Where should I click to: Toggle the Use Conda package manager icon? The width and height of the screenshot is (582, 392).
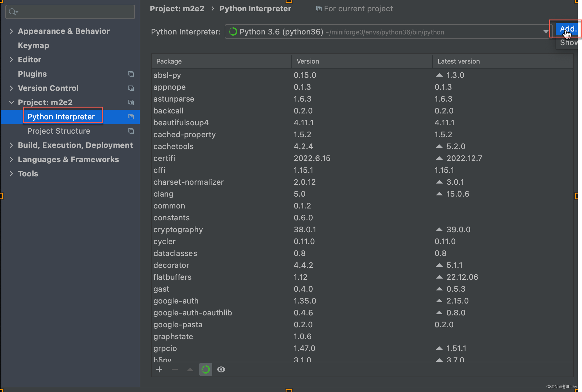[x=206, y=369]
